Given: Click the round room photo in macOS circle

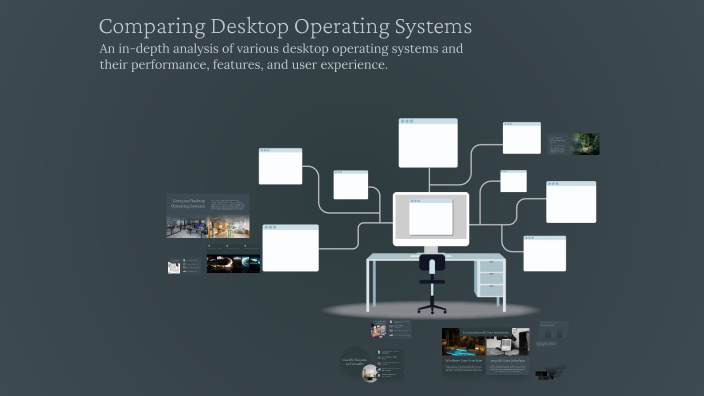Looking at the screenshot, I should pos(370,373).
